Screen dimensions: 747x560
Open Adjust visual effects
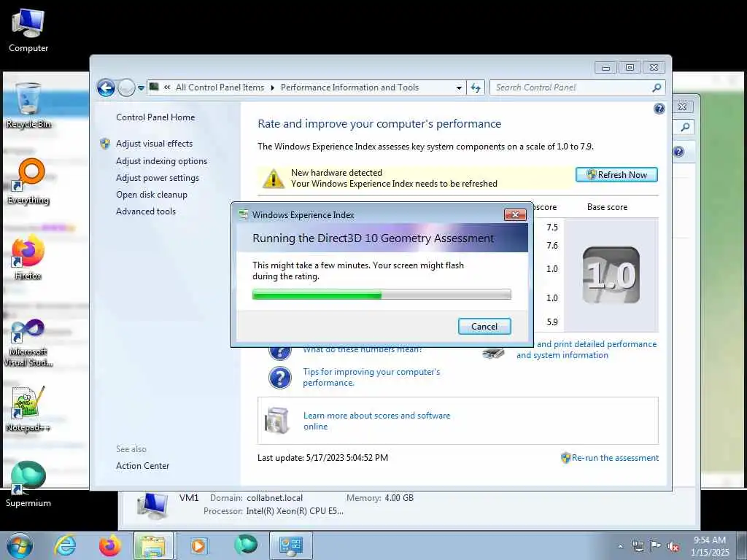click(x=155, y=144)
